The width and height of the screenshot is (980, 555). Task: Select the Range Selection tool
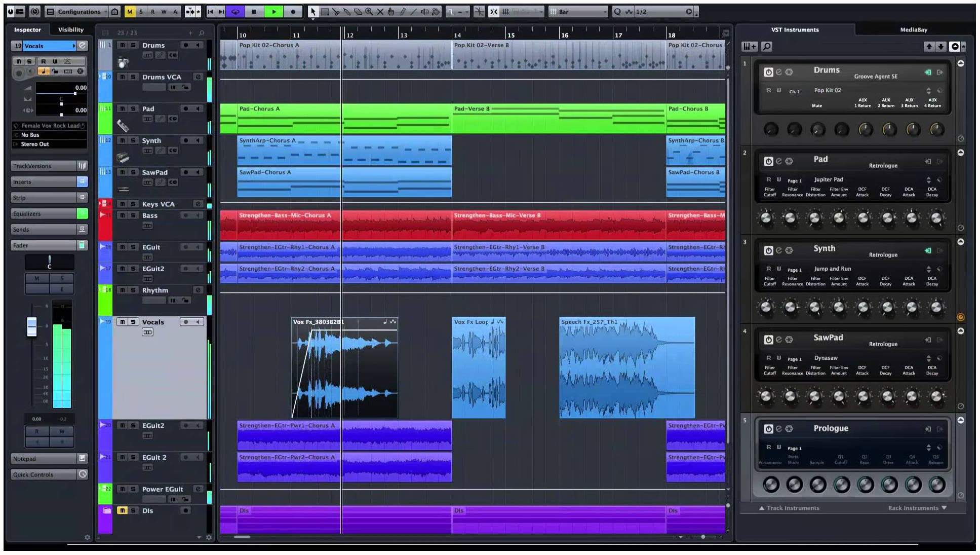(x=325, y=12)
